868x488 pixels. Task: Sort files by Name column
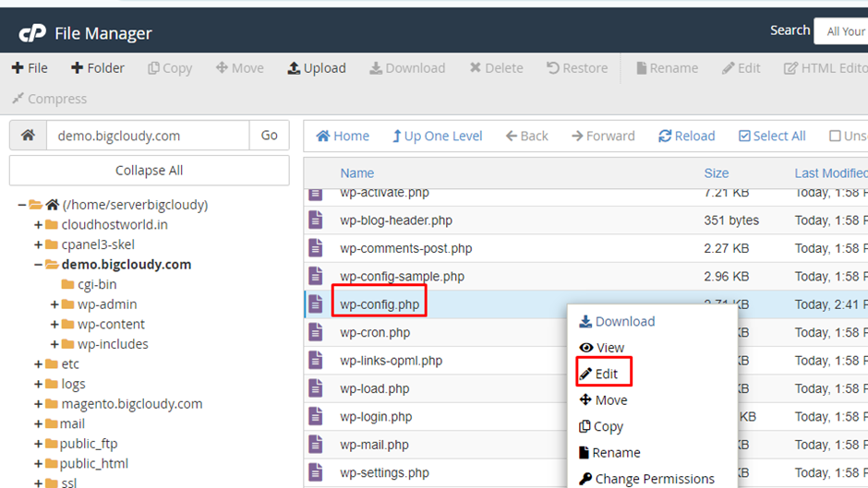click(357, 173)
